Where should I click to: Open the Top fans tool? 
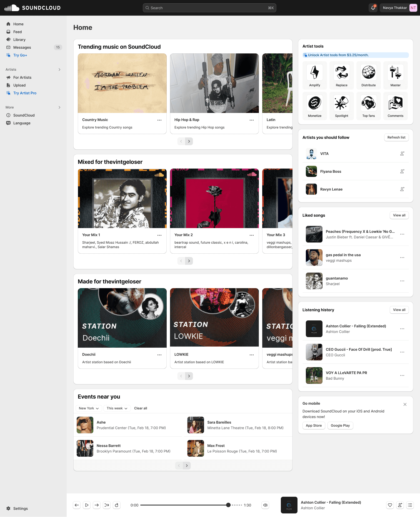pyautogui.click(x=368, y=106)
